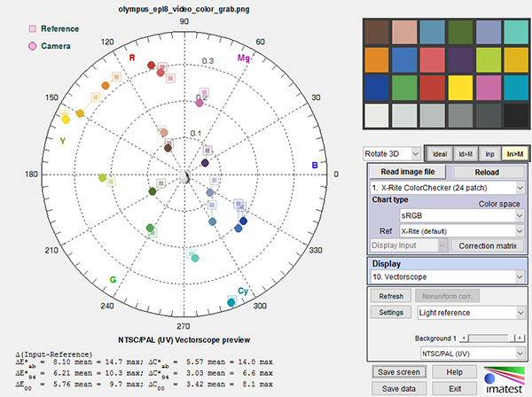532x397 pixels.
Task: Click the magenta camera point near 0.2
Action: (199, 103)
